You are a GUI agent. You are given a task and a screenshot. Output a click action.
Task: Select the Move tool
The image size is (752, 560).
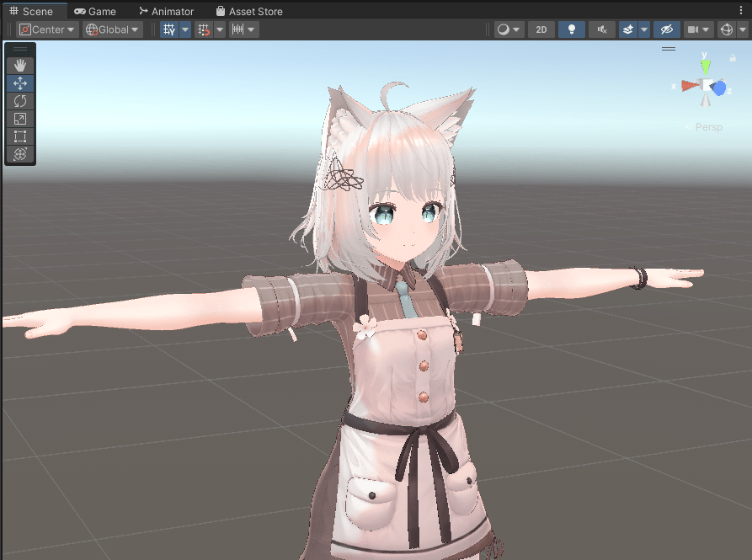point(19,83)
